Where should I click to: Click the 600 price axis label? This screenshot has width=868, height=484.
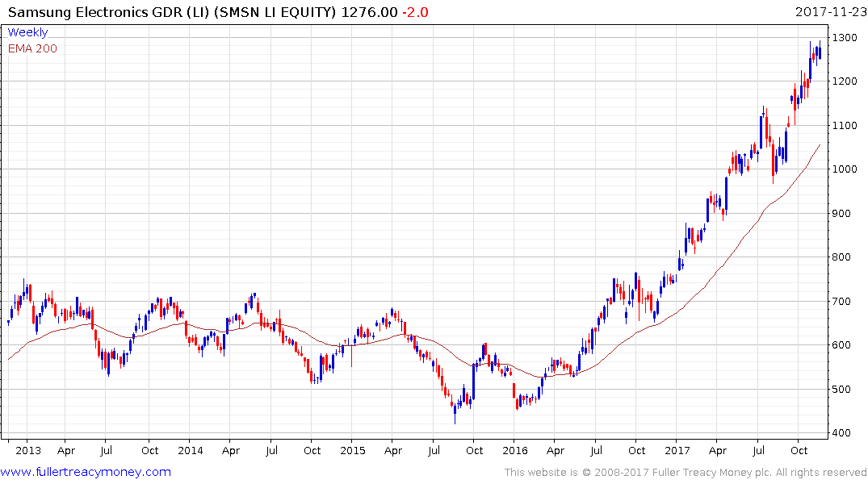point(842,345)
